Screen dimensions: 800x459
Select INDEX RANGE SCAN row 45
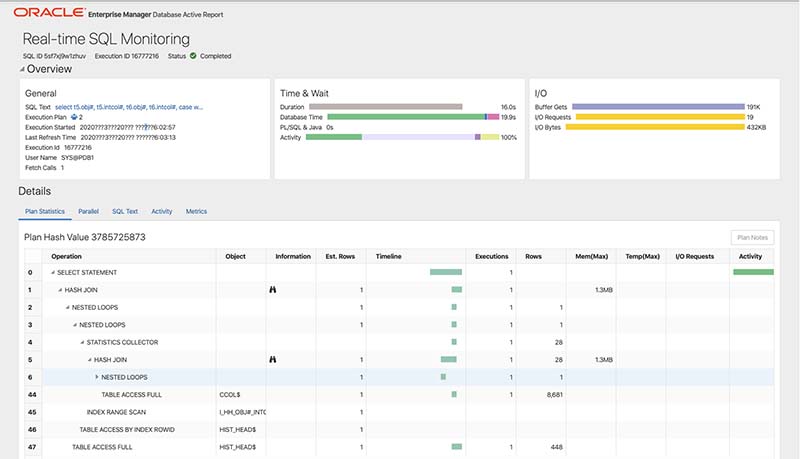[x=399, y=412]
